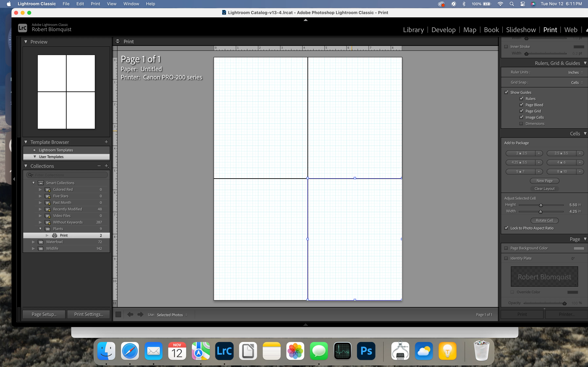Click the Page Setup button
Viewport: 588px width, 367px height.
click(x=44, y=314)
